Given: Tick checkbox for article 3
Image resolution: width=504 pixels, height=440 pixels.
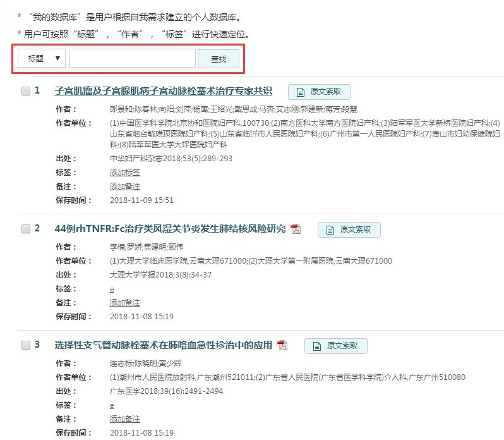Looking at the screenshot, I should [26, 345].
